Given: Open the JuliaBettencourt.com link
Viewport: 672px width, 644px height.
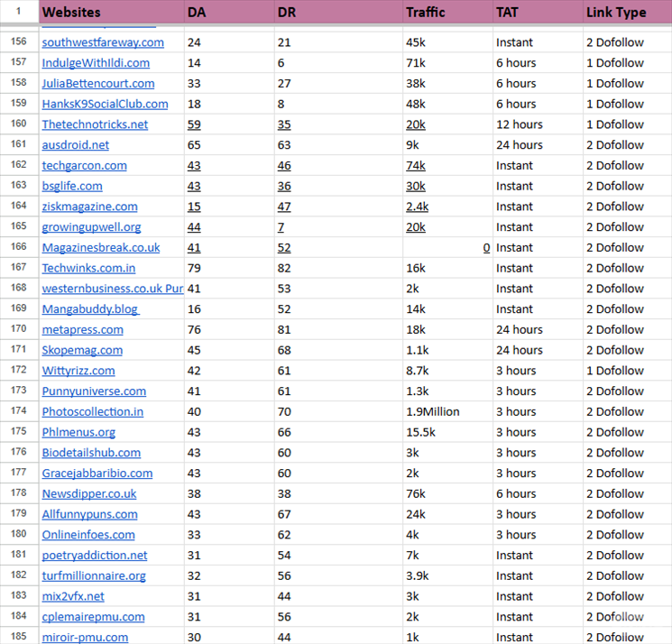Looking at the screenshot, I should (x=98, y=84).
